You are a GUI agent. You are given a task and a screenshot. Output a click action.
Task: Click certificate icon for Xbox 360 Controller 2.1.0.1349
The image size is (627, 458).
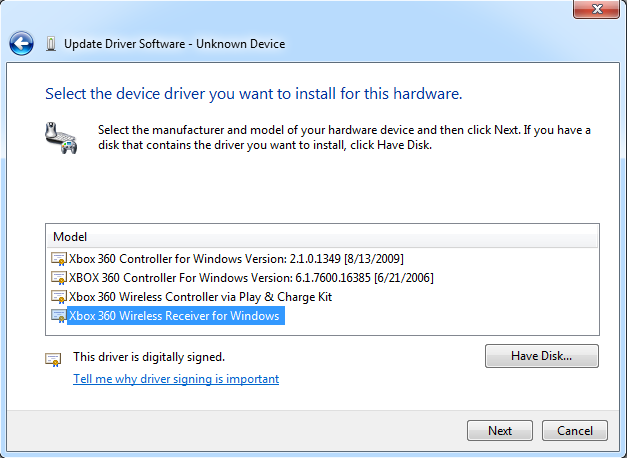(x=59, y=259)
